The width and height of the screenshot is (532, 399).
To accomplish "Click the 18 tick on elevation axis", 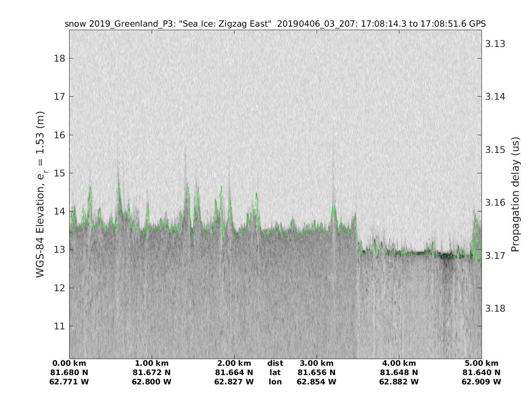I will (59, 58).
